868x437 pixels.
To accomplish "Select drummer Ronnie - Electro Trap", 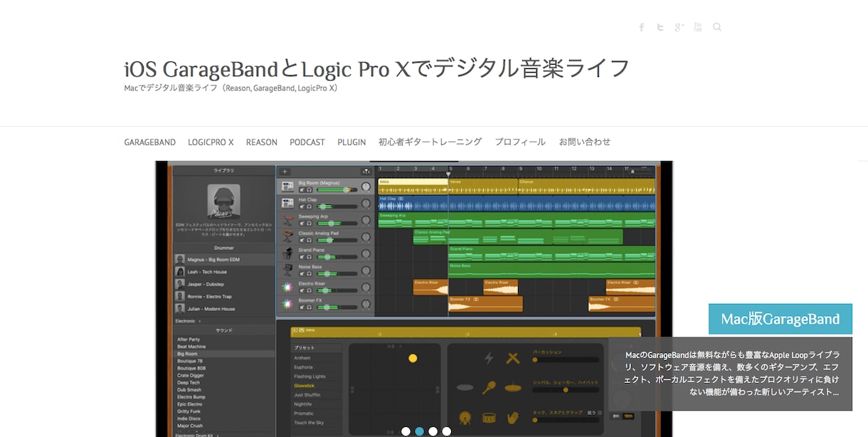I will pos(225,296).
